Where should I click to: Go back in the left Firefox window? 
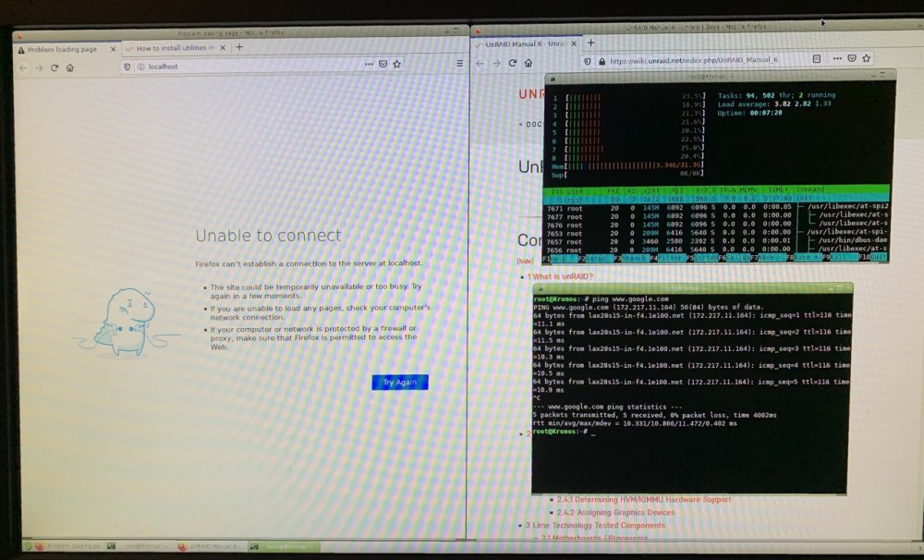coord(24,67)
